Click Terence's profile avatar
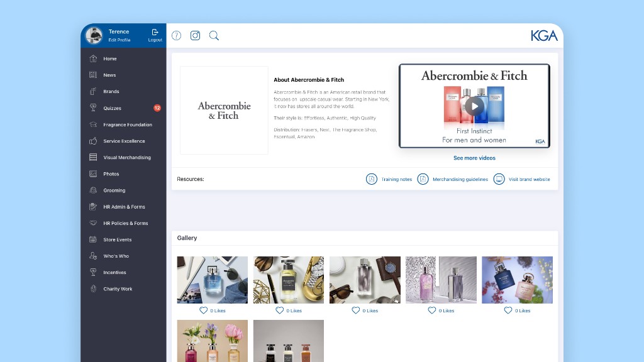This screenshot has width=644, height=362. click(94, 35)
